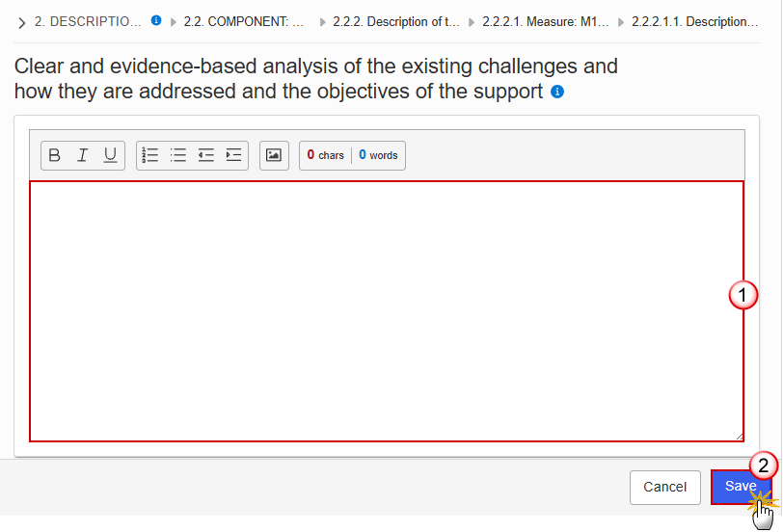Decrease indent with the outdent icon

pos(205,156)
